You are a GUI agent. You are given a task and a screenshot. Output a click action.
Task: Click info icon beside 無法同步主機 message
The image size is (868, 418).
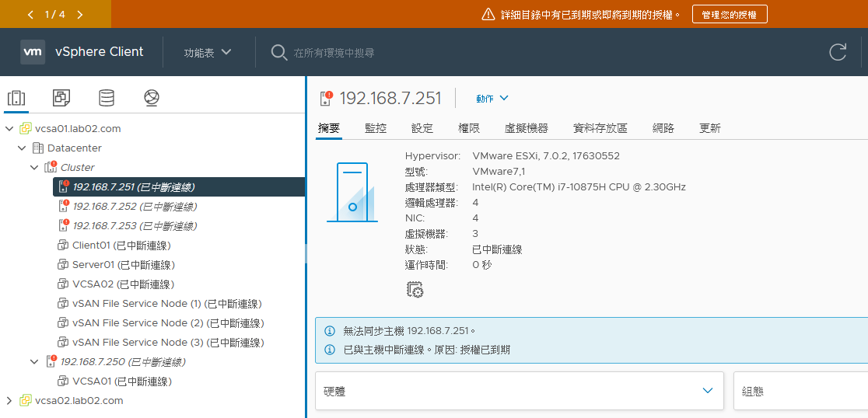(x=329, y=331)
